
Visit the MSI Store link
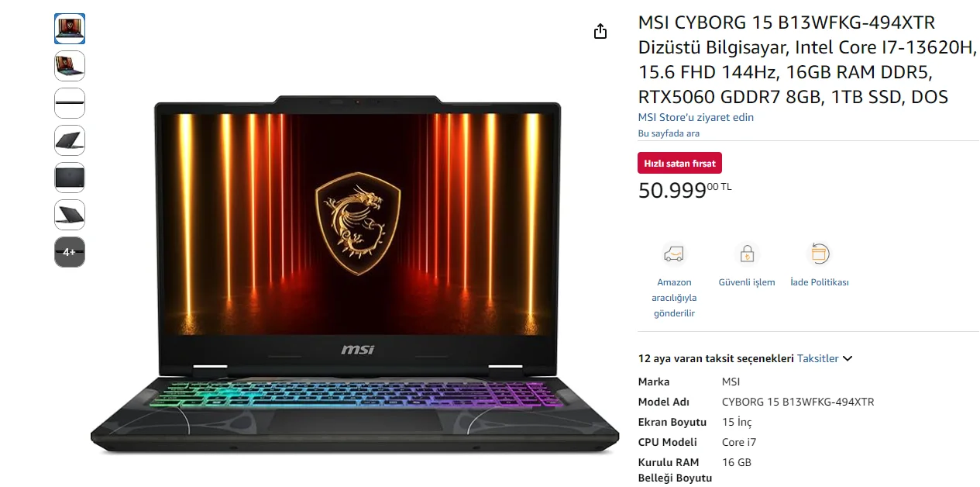click(696, 117)
